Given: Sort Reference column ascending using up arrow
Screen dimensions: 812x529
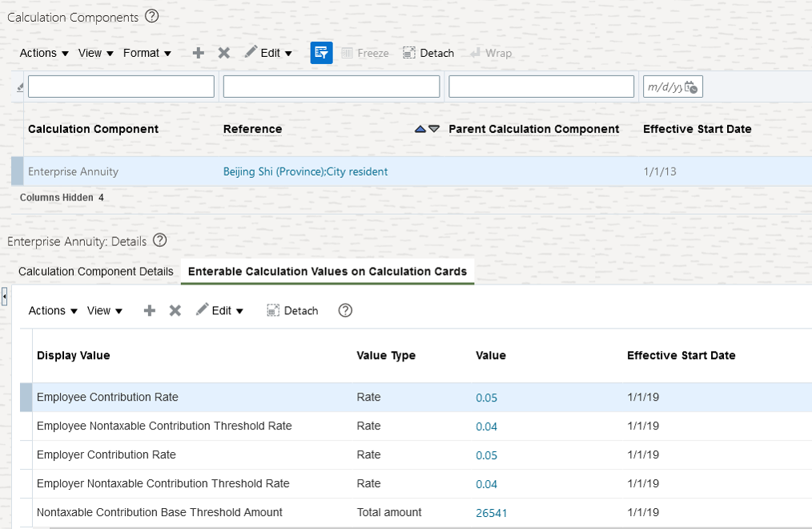Looking at the screenshot, I should (420, 129).
